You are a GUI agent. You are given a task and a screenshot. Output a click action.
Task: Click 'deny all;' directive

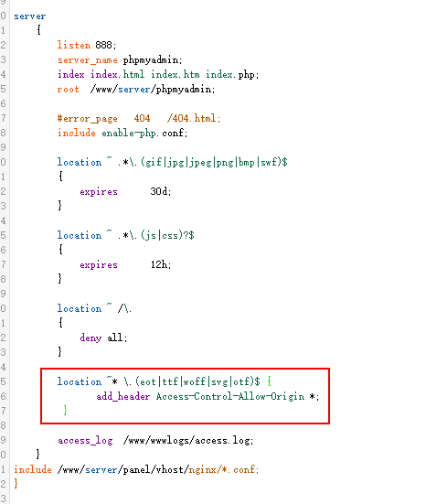click(x=103, y=338)
